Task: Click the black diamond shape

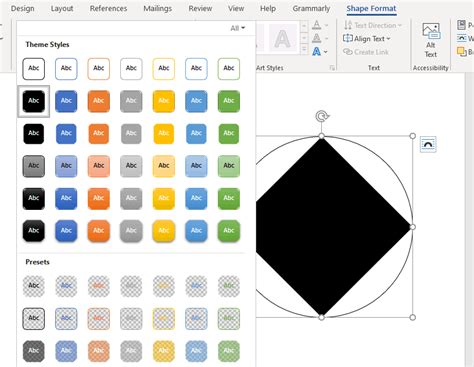Action: (322, 227)
